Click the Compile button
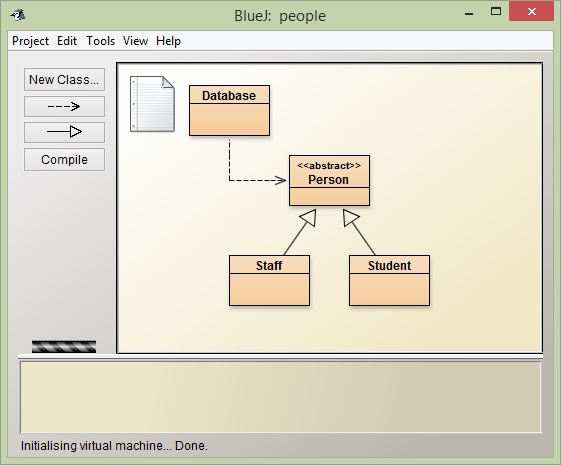 point(64,160)
